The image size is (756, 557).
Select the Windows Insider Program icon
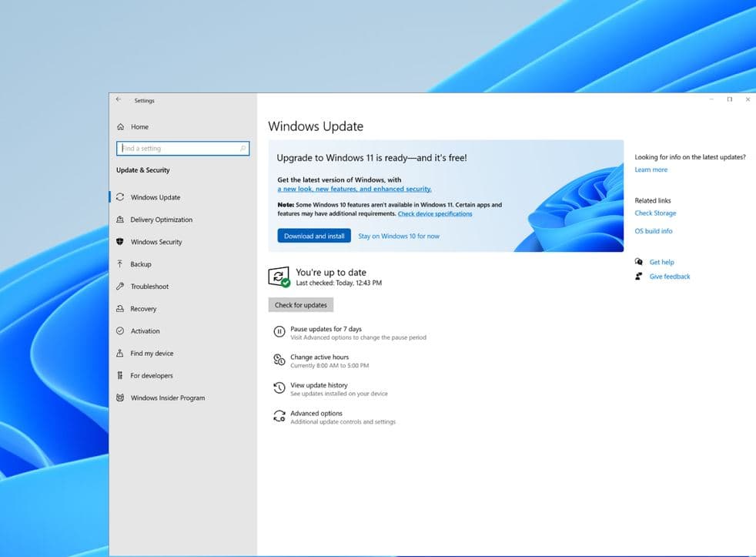tap(121, 398)
